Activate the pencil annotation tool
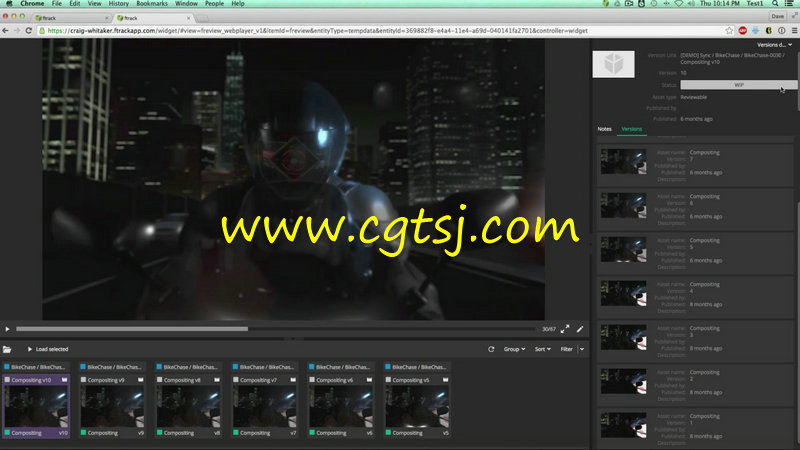Image resolution: width=800 pixels, height=450 pixels. click(580, 329)
